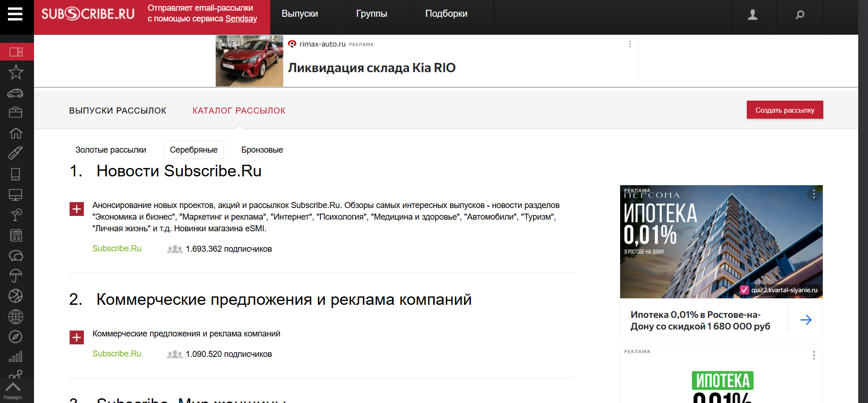This screenshot has width=868, height=403.
Task: Click Создать рассылку button
Action: [x=785, y=110]
